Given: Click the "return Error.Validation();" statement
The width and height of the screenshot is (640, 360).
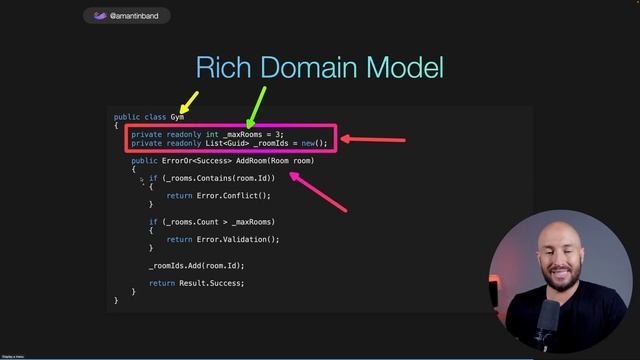Looking at the screenshot, I should [x=223, y=240].
